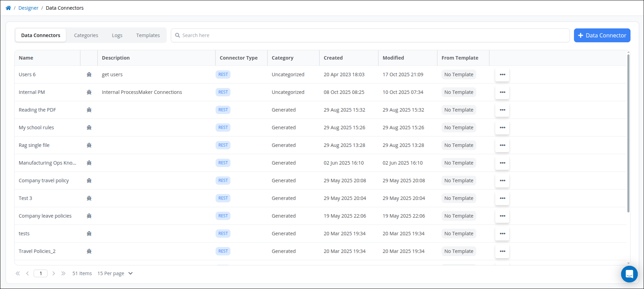Click the bug icon for Users 6

click(89, 75)
